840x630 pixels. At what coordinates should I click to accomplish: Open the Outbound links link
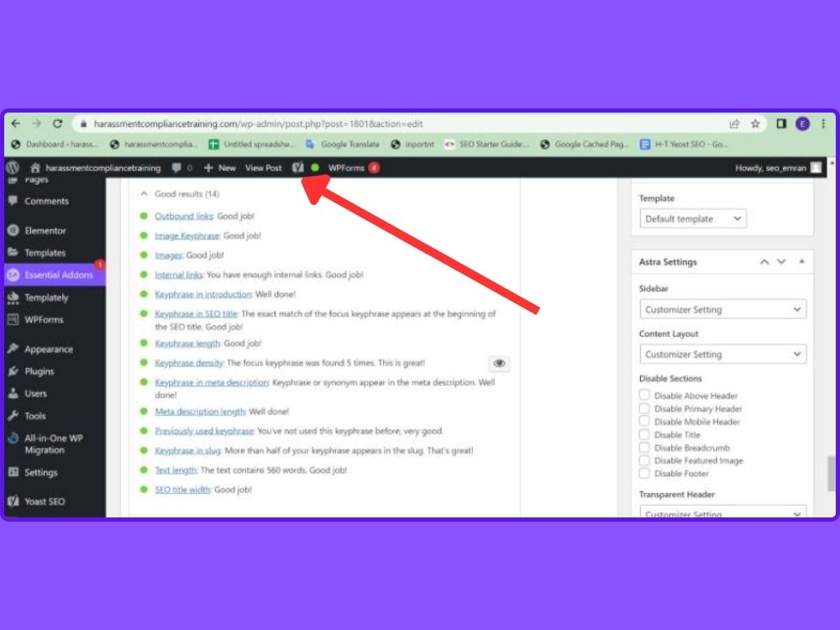184,216
